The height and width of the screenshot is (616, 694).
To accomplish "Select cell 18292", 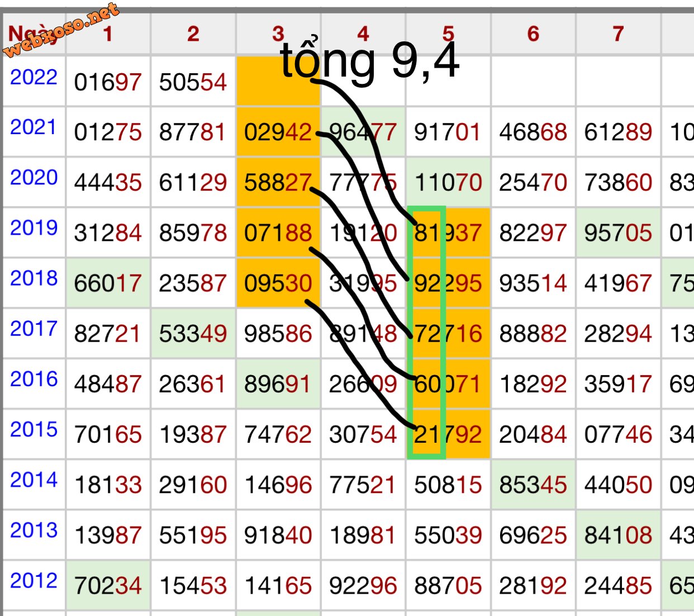I will [x=533, y=385].
